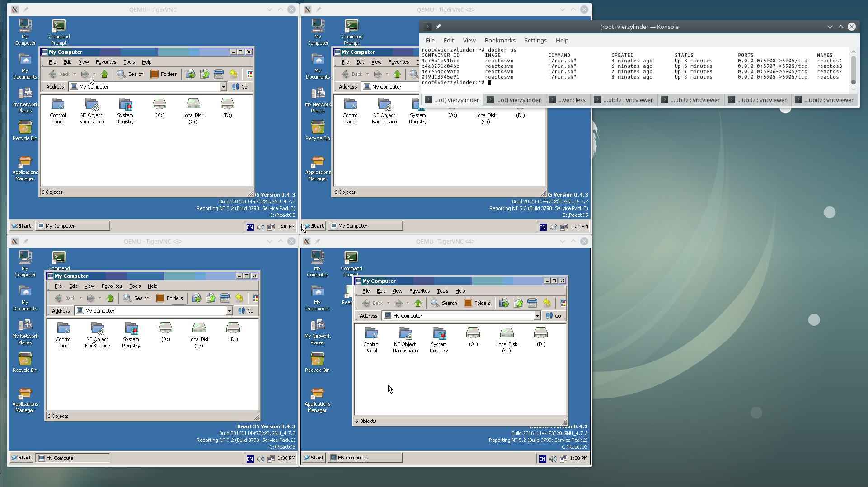Image resolution: width=868 pixels, height=487 pixels.
Task: Click Delete toolbar icon in third VNC window
Action: 225,298
